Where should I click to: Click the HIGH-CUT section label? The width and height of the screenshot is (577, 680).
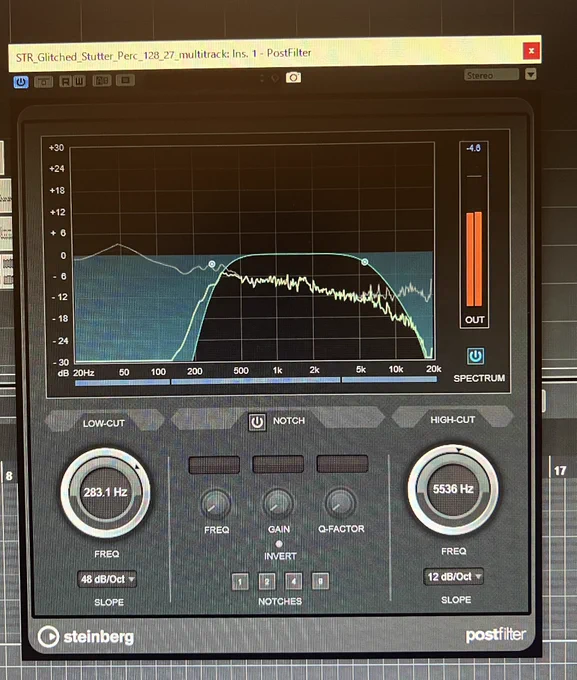pos(452,420)
